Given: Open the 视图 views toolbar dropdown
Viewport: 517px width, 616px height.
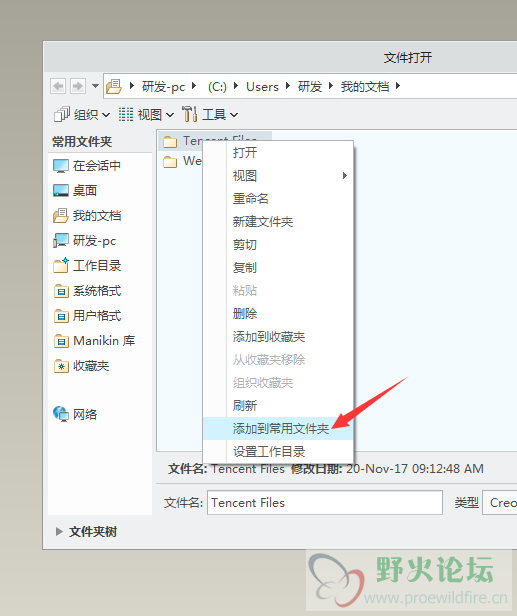Looking at the screenshot, I should click(x=146, y=114).
